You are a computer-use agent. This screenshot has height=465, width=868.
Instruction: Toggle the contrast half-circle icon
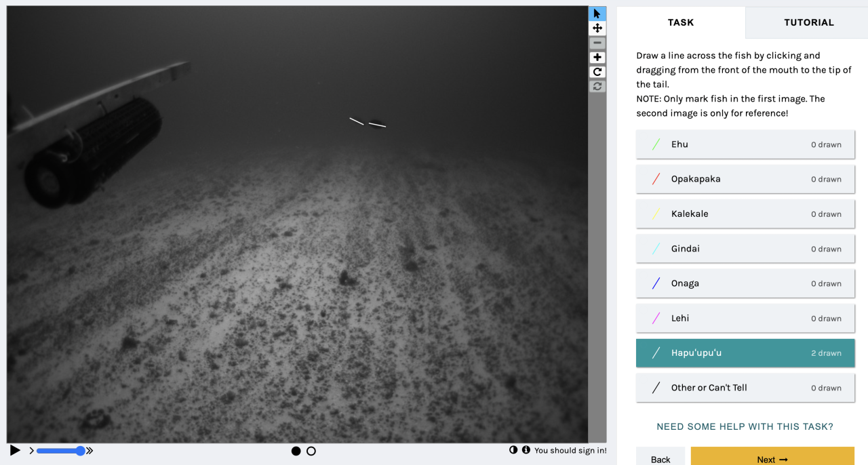coord(513,450)
